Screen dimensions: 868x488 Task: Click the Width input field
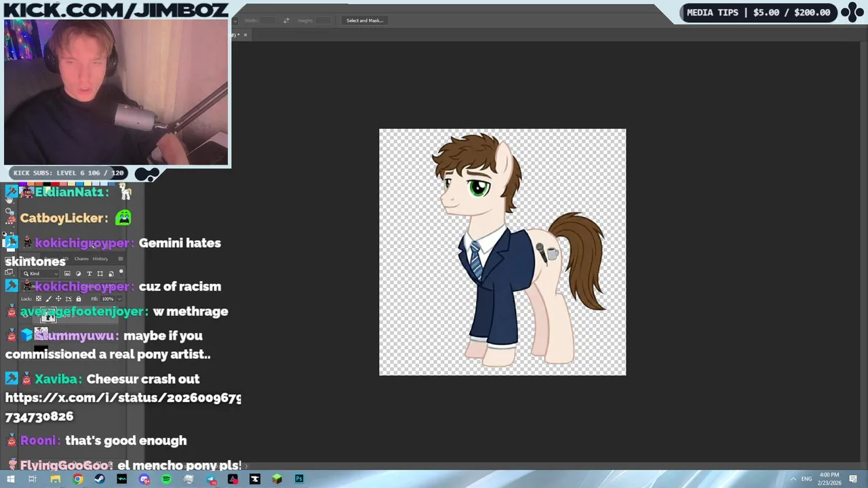pos(268,20)
